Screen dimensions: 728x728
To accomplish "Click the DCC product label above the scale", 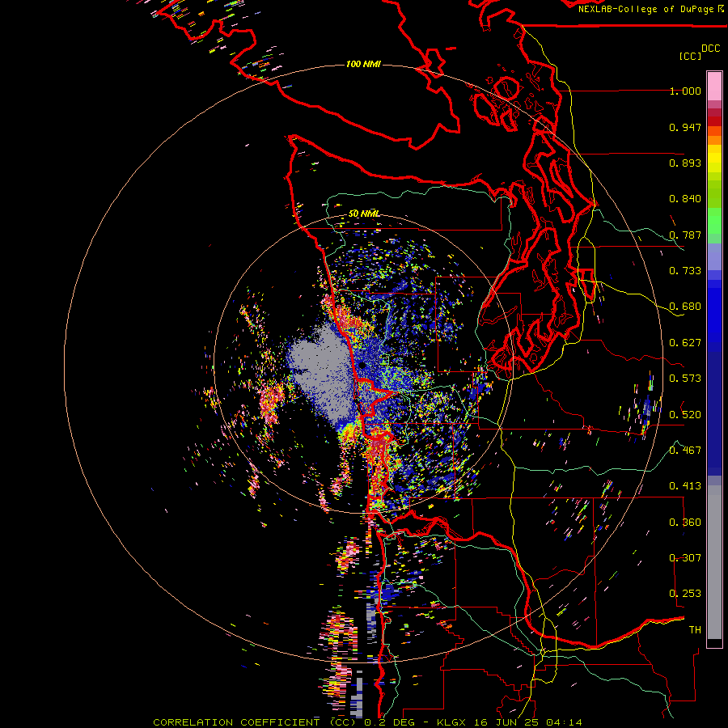I will 710,49.
